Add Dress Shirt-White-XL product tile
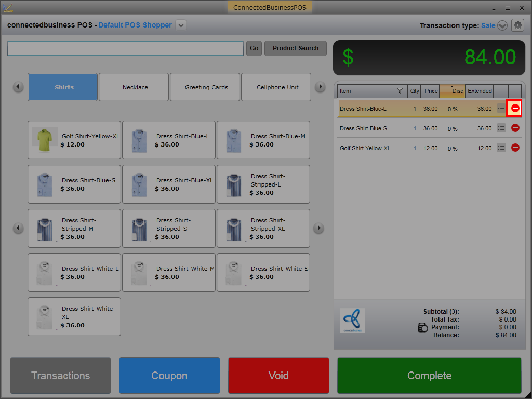This screenshot has width=532, height=399. 74,316
